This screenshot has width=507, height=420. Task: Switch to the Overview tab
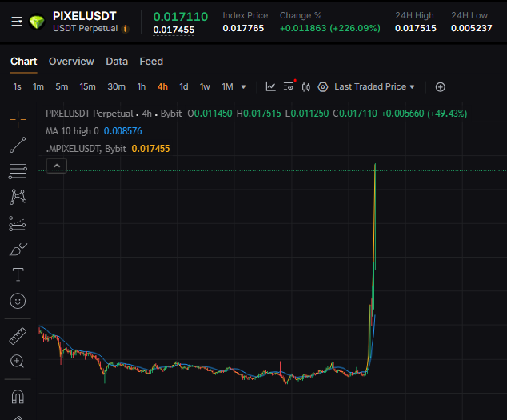tap(71, 62)
